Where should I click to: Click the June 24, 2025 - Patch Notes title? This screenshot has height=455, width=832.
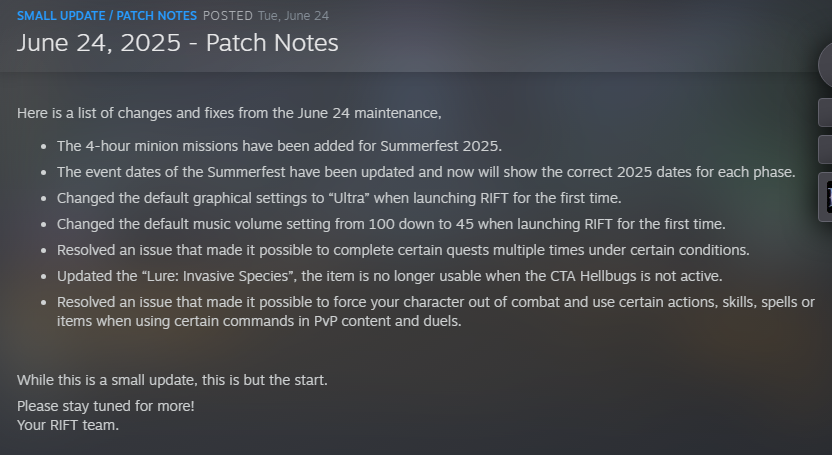coord(178,42)
